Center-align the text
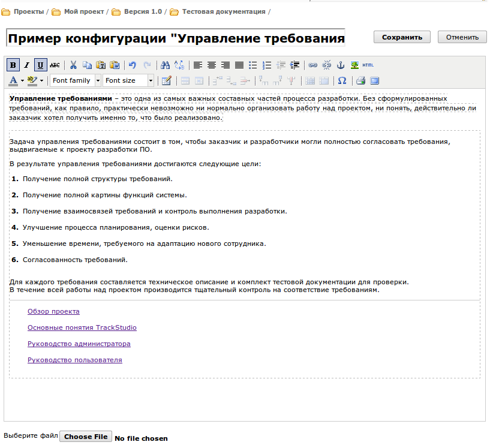 [x=212, y=65]
